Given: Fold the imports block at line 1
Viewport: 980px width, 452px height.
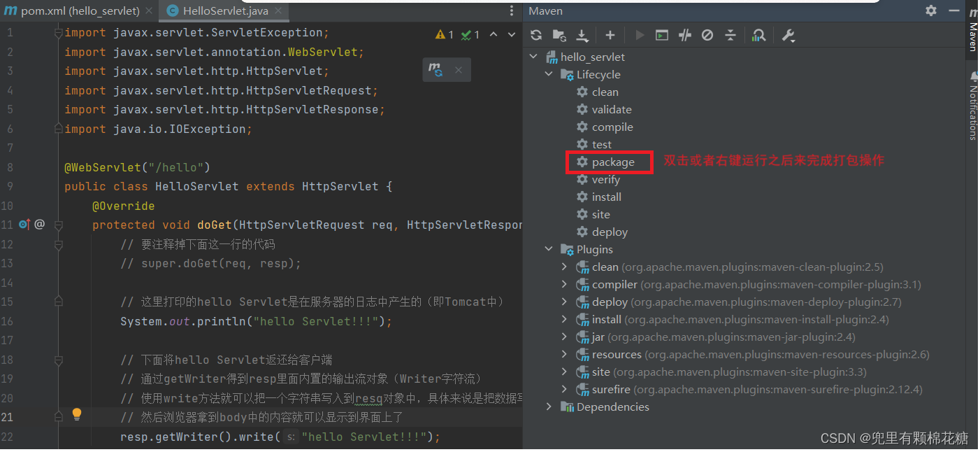Looking at the screenshot, I should pyautogui.click(x=59, y=33).
